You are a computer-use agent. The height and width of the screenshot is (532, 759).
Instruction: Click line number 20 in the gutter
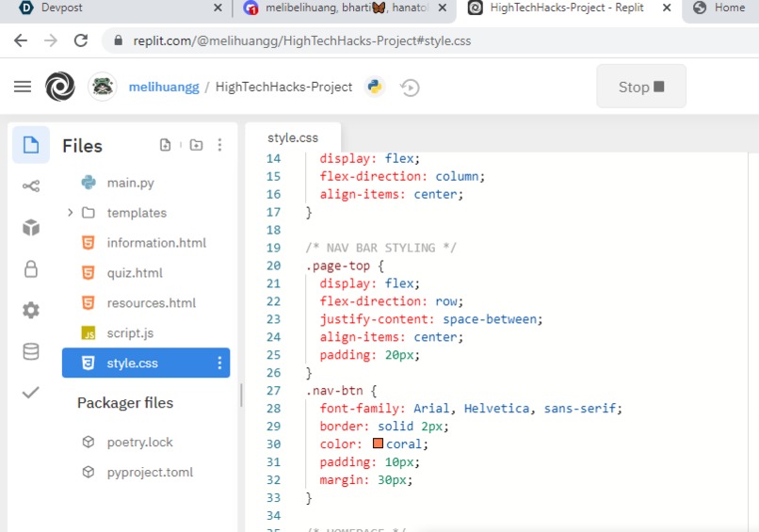coord(273,266)
